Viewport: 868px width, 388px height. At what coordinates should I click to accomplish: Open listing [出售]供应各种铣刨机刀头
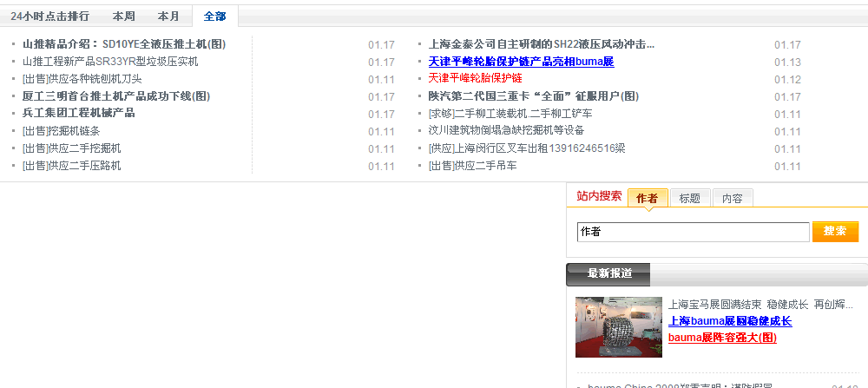(x=82, y=79)
